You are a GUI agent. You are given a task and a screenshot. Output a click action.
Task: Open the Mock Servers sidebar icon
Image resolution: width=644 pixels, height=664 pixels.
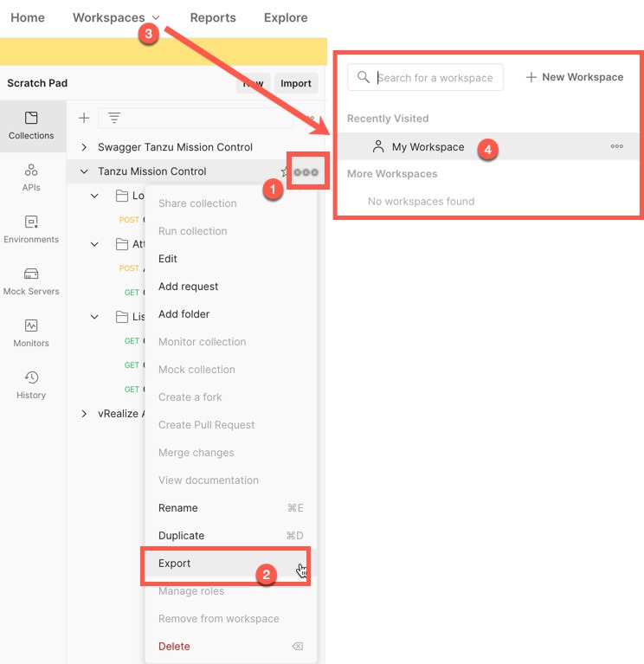point(31,281)
